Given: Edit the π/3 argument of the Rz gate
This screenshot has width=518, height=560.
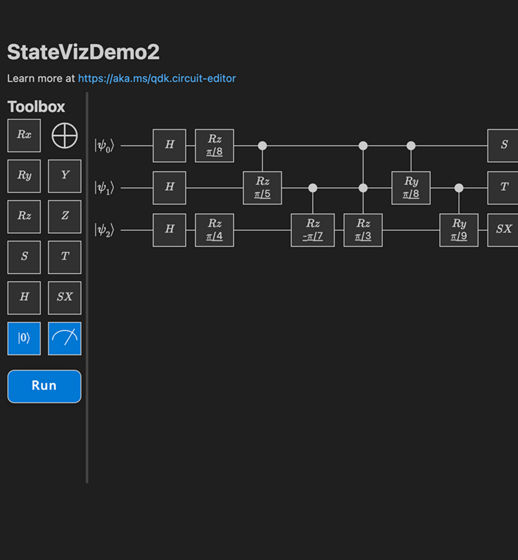Looking at the screenshot, I should tap(363, 236).
